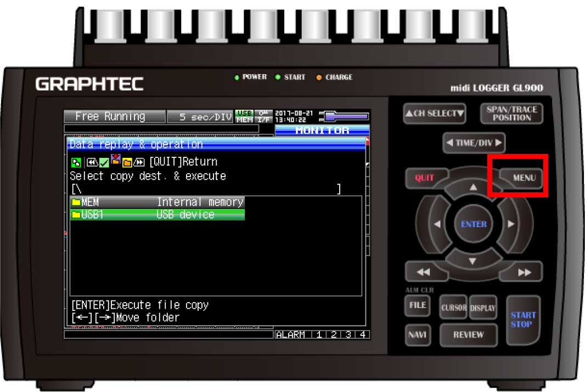Click alarm indicator 1
The image size is (585, 392).
[x=319, y=334]
